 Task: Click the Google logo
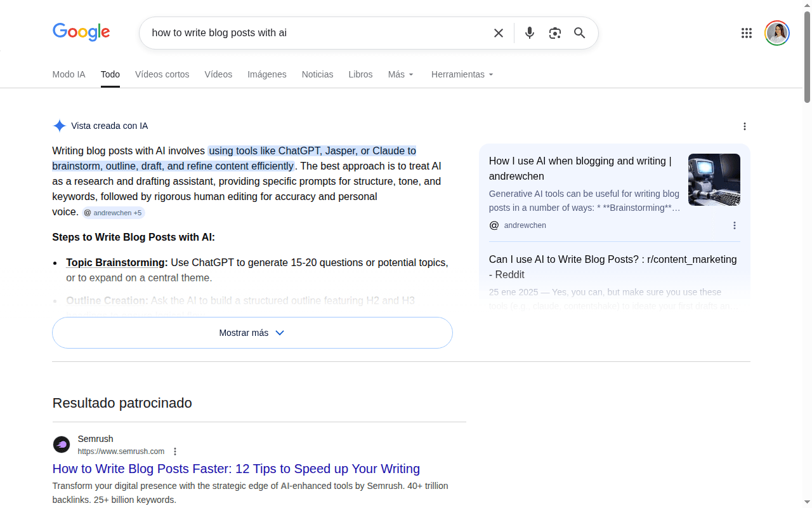coord(81,32)
